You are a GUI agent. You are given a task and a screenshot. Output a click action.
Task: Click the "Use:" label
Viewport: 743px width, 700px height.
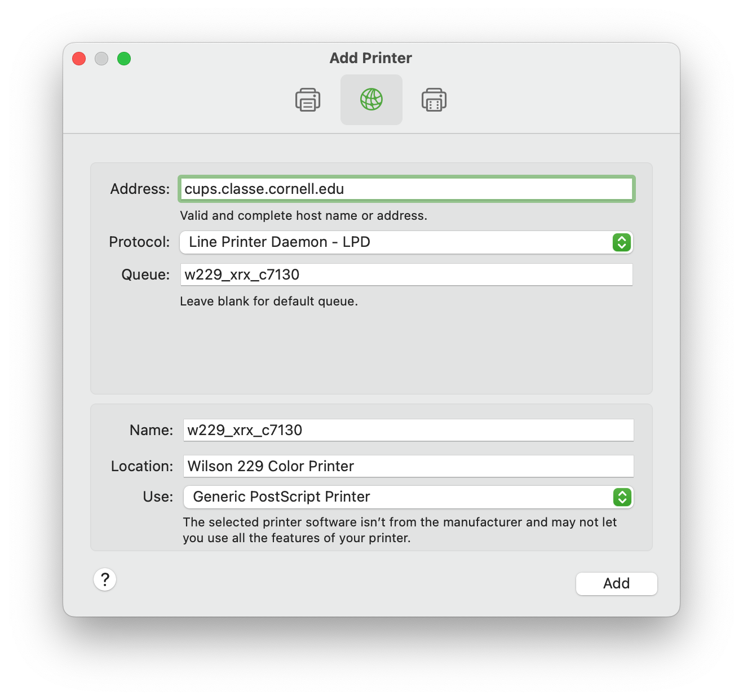(158, 497)
